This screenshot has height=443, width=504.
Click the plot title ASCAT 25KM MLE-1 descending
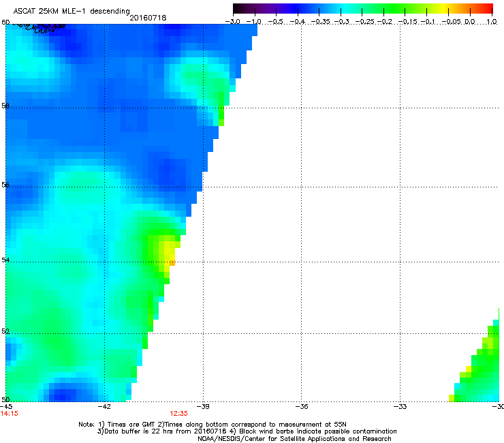pos(72,11)
